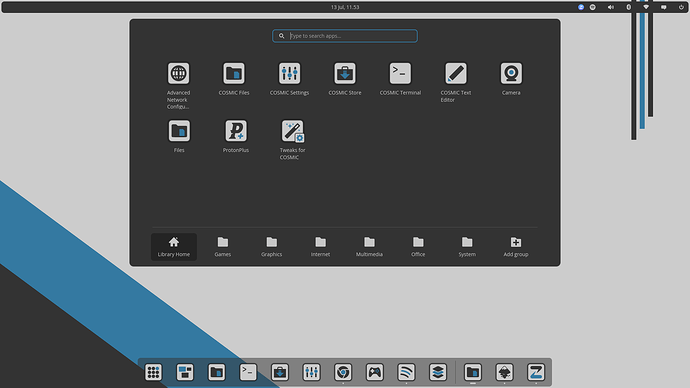
Task: Open the stacked layers app in dock
Action: [x=438, y=372]
